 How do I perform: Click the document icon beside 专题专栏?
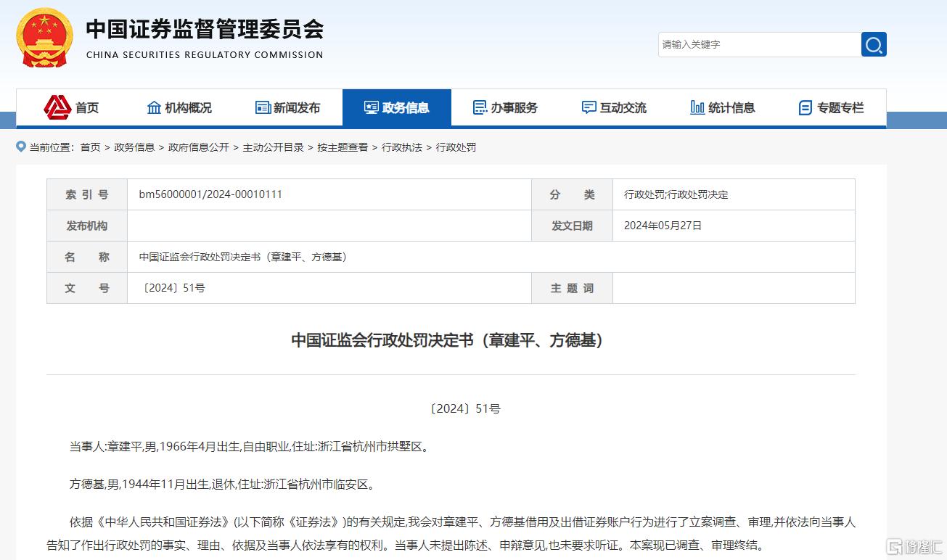pyautogui.click(x=805, y=107)
